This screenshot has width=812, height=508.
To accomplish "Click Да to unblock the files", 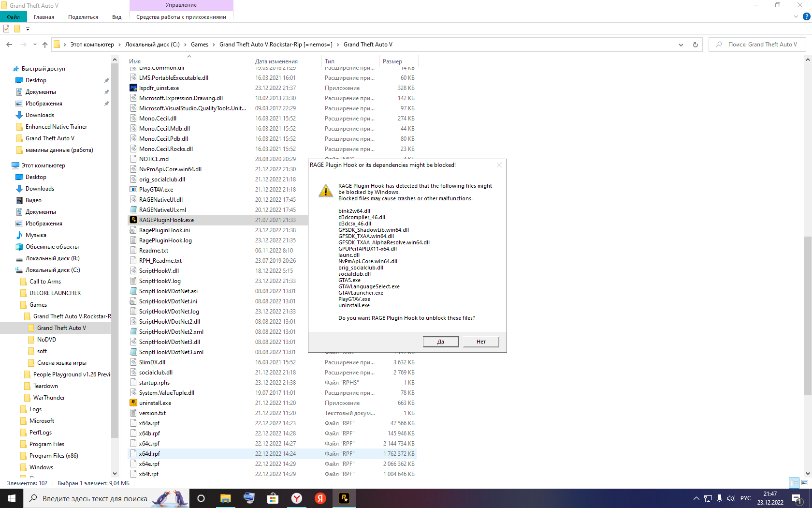I will (x=441, y=342).
